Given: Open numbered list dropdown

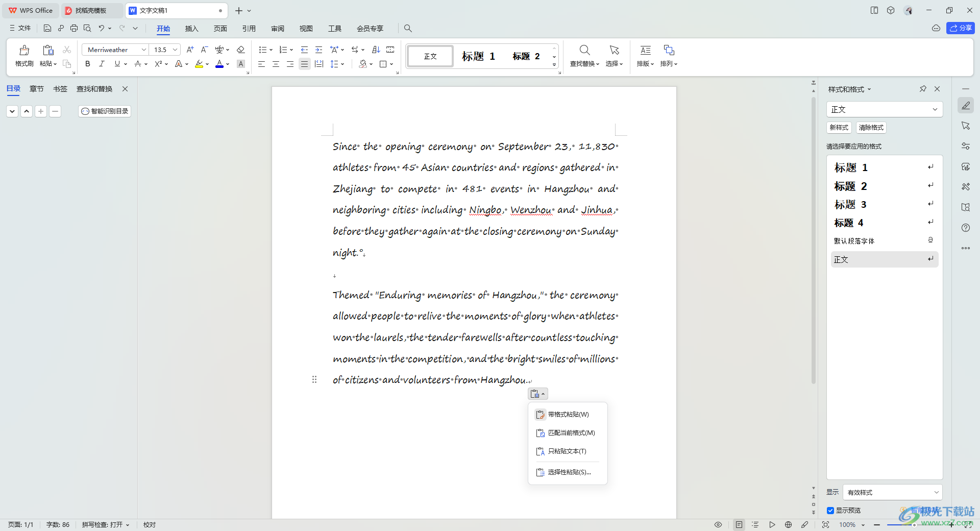Looking at the screenshot, I should (291, 50).
